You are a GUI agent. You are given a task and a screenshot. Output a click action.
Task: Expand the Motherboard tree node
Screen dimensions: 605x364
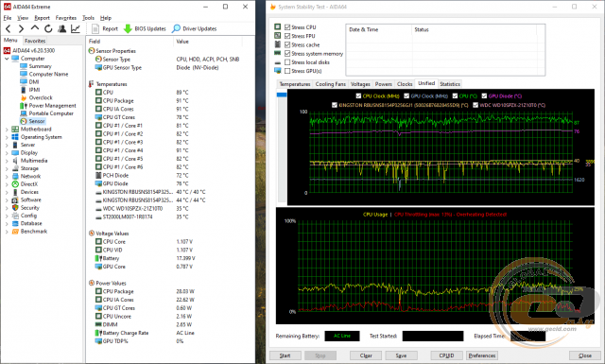tap(7, 130)
